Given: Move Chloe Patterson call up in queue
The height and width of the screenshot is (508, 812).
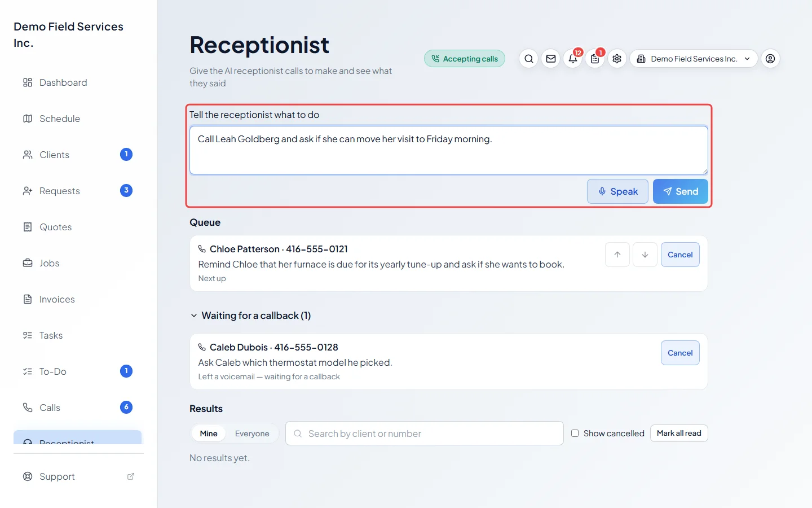Looking at the screenshot, I should [x=617, y=255].
